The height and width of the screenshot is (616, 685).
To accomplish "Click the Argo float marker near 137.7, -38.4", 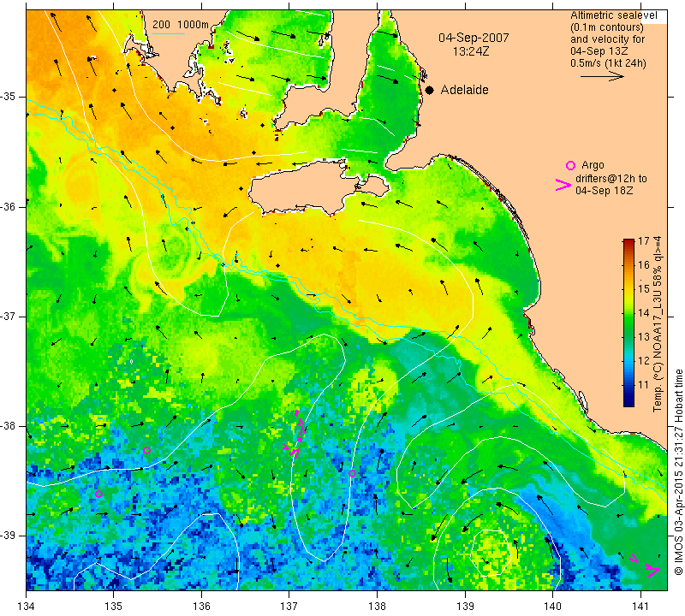I will [x=352, y=473].
